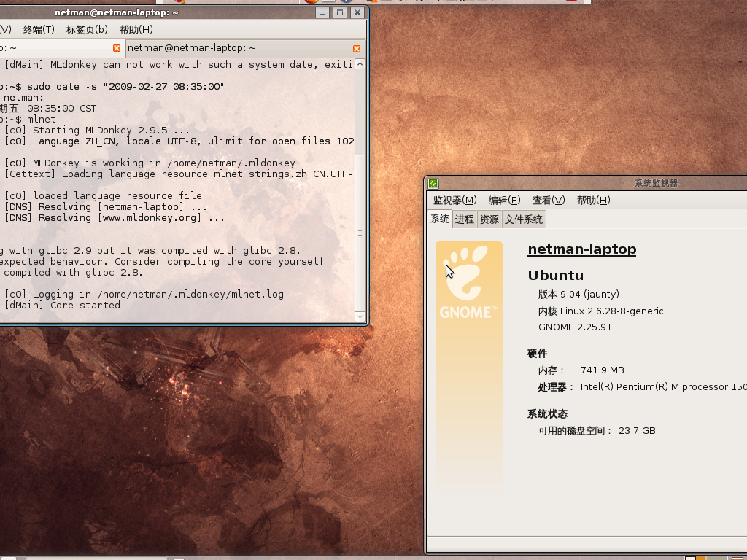Viewport: 747px width, 560px height.
Task: Close the terminal window
Action: (357, 12)
